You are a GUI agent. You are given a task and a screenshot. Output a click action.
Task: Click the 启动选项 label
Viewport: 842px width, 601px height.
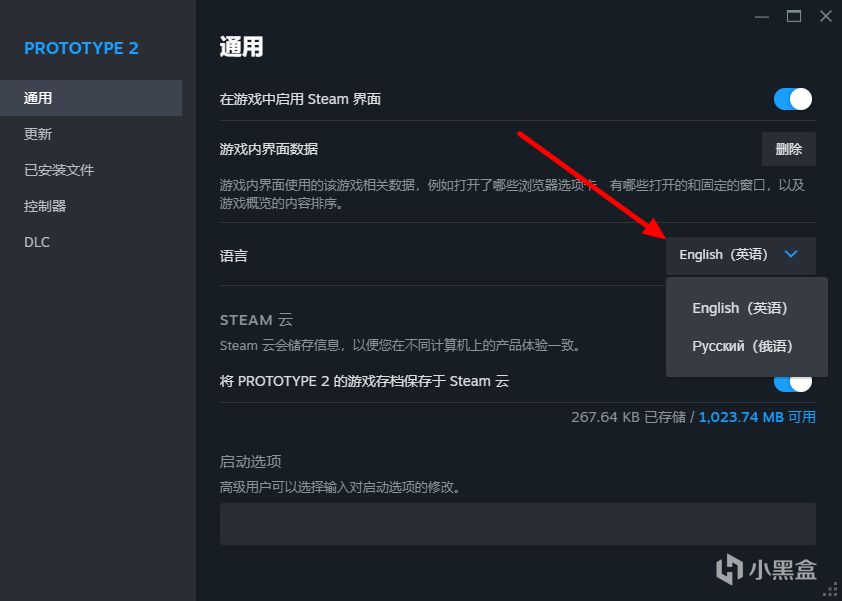point(250,461)
